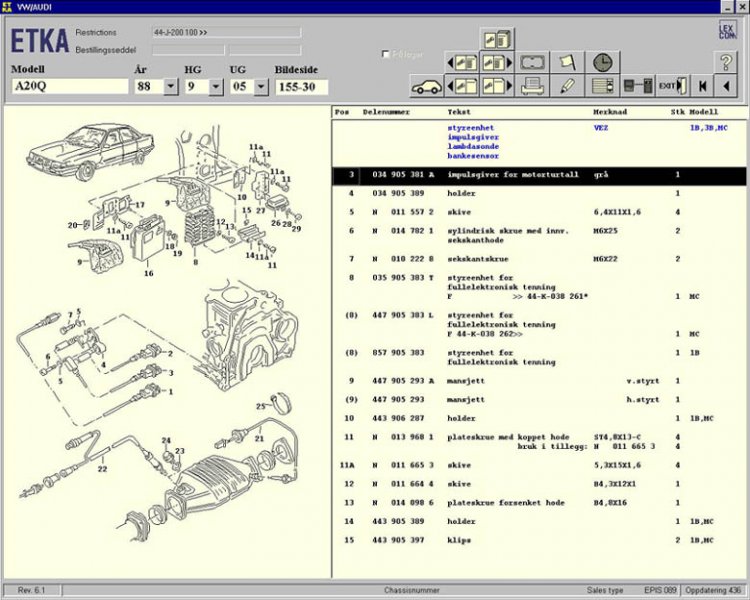Expand the HG main group dropdown
This screenshot has width=750, height=600.
pyautogui.click(x=217, y=87)
